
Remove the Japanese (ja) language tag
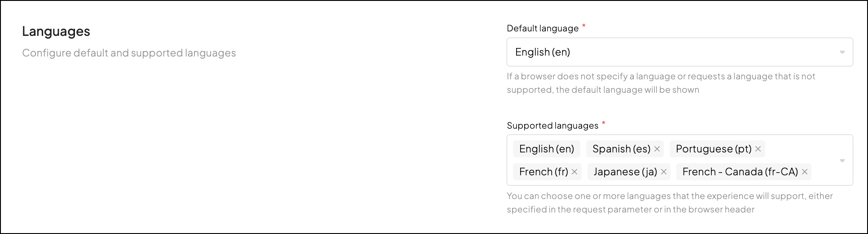click(664, 172)
